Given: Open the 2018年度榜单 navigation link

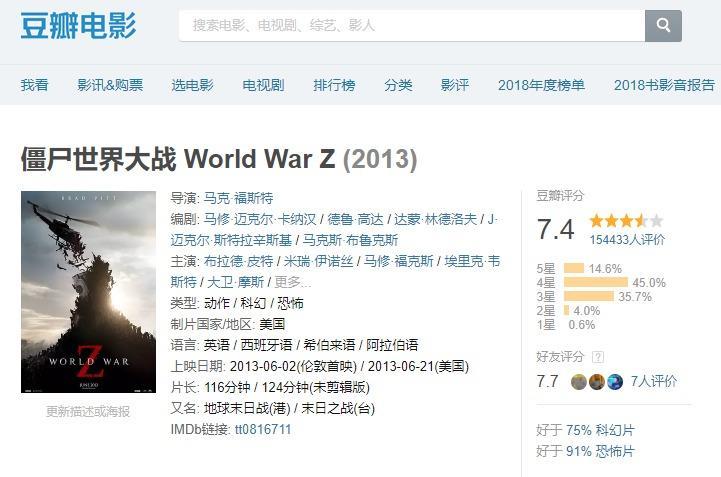Looking at the screenshot, I should pyautogui.click(x=541, y=85).
